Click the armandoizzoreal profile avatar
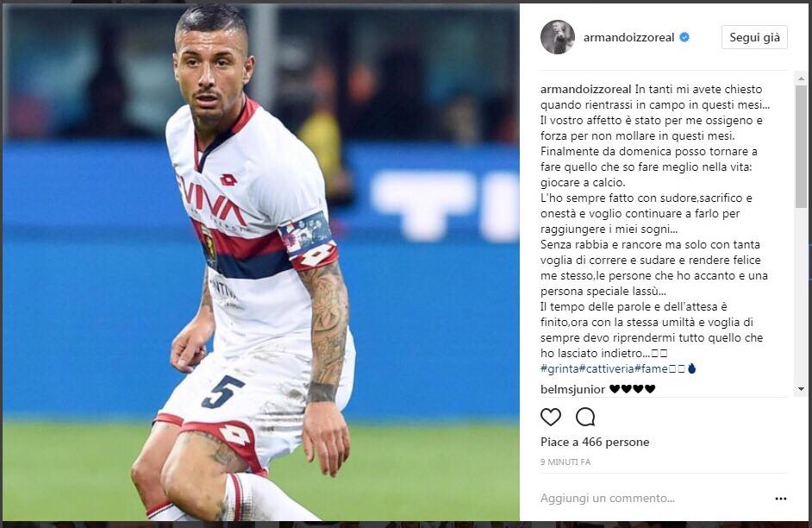Image resolution: width=812 pixels, height=528 pixels. (x=557, y=37)
